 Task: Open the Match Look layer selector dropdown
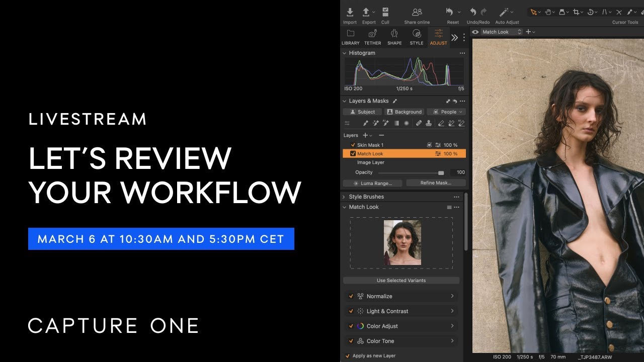click(502, 32)
